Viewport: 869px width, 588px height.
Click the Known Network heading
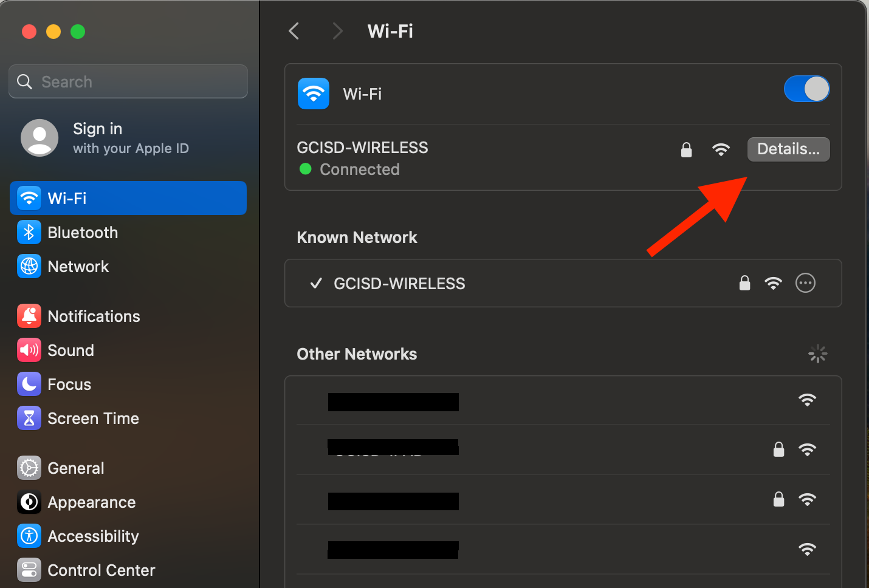[357, 238]
